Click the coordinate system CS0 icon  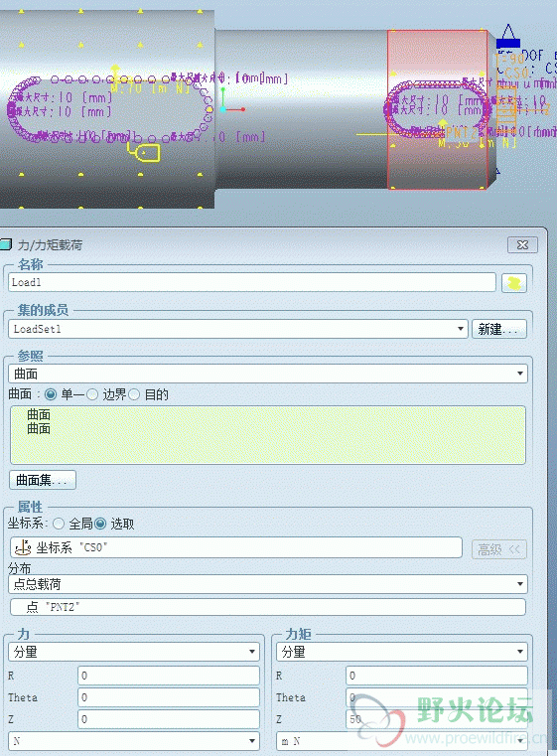pos(23,547)
